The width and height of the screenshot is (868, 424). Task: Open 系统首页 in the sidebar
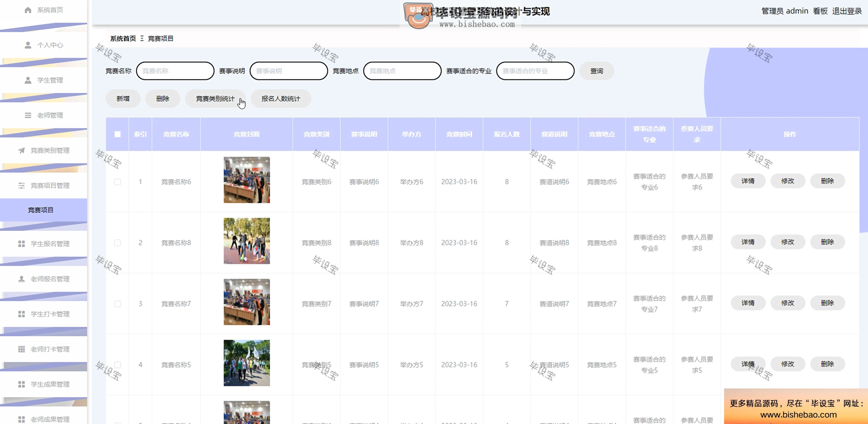click(44, 10)
